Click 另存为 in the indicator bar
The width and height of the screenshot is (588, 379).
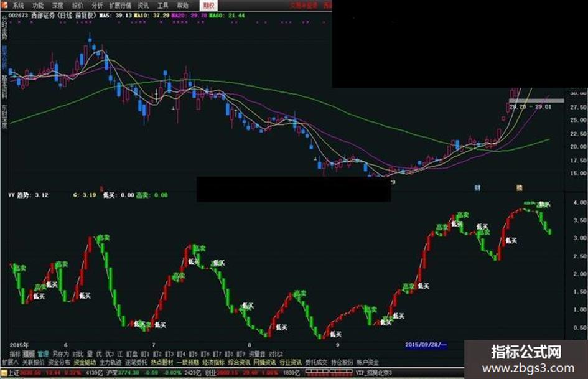pyautogui.click(x=61, y=354)
